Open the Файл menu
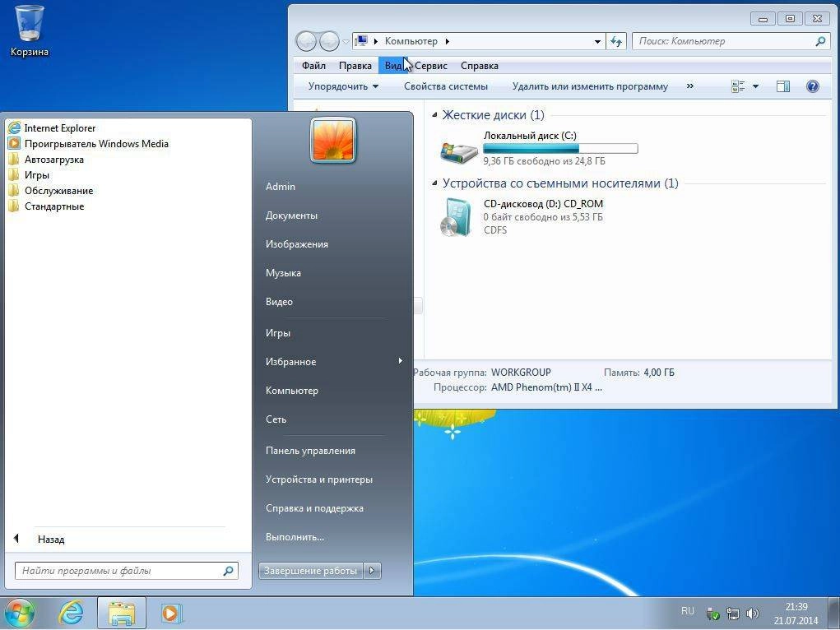This screenshot has height=630, width=840. pos(313,65)
